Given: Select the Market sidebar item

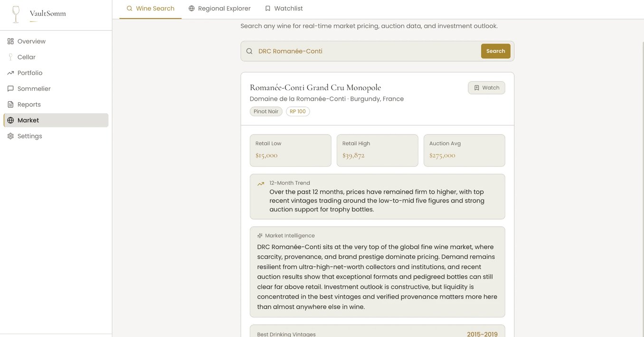Looking at the screenshot, I should coord(56,120).
